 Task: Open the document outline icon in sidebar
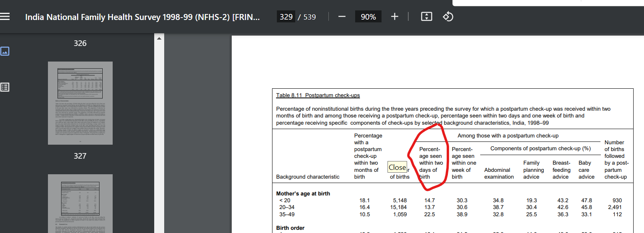(5, 87)
